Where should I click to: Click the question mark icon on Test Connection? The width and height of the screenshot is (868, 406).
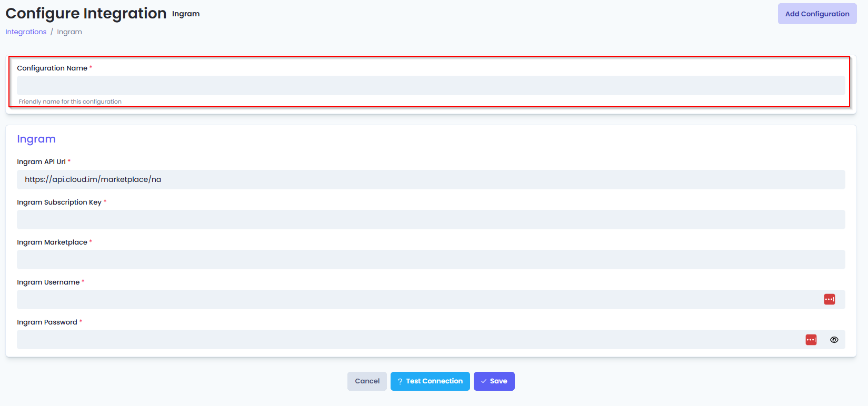(400, 381)
